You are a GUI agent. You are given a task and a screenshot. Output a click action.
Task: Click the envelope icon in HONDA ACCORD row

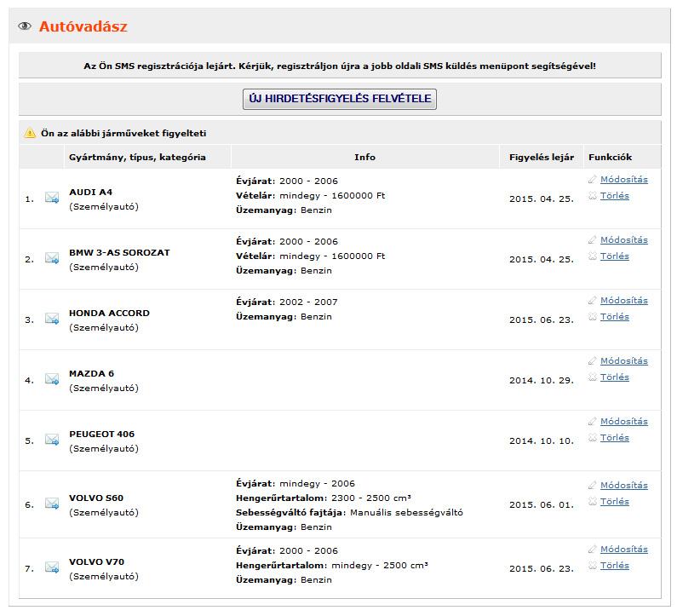[x=52, y=319]
